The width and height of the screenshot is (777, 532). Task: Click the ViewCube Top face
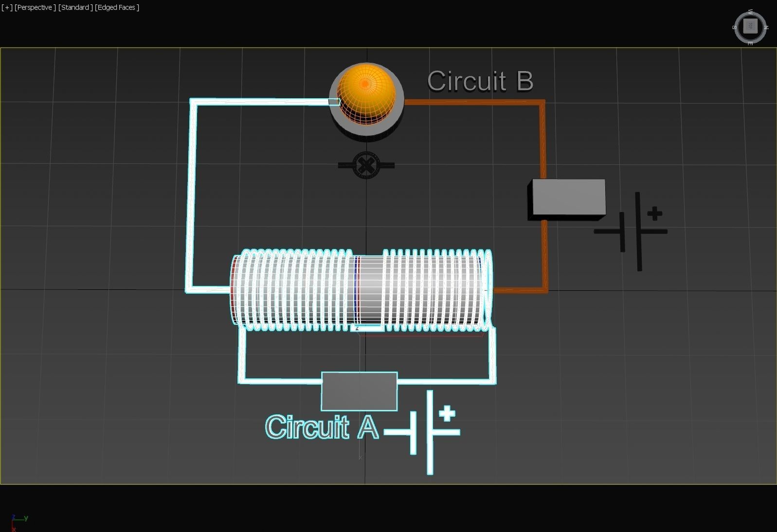tap(750, 26)
